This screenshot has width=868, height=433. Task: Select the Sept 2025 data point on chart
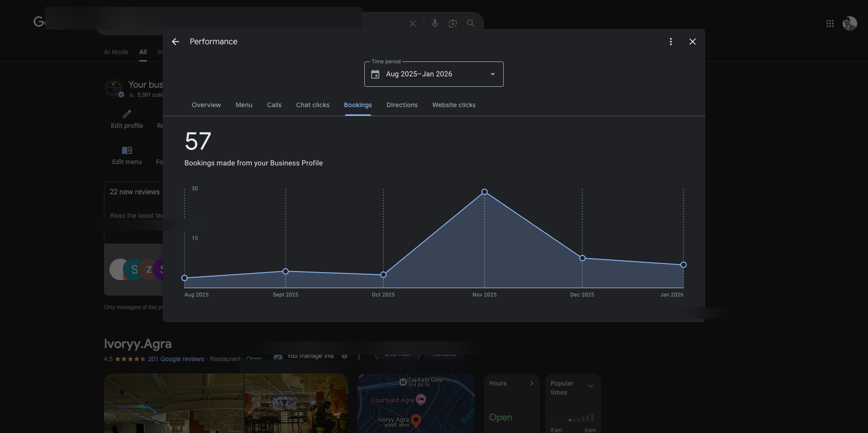tap(286, 271)
